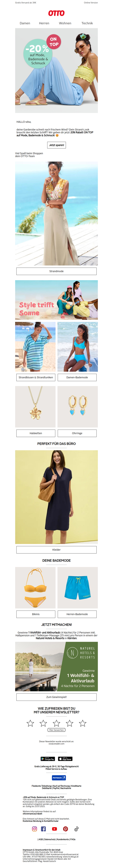Click the Jetzt sparen! button
Image resolution: width=113 pixels, height=868 pixels.
[56, 145]
